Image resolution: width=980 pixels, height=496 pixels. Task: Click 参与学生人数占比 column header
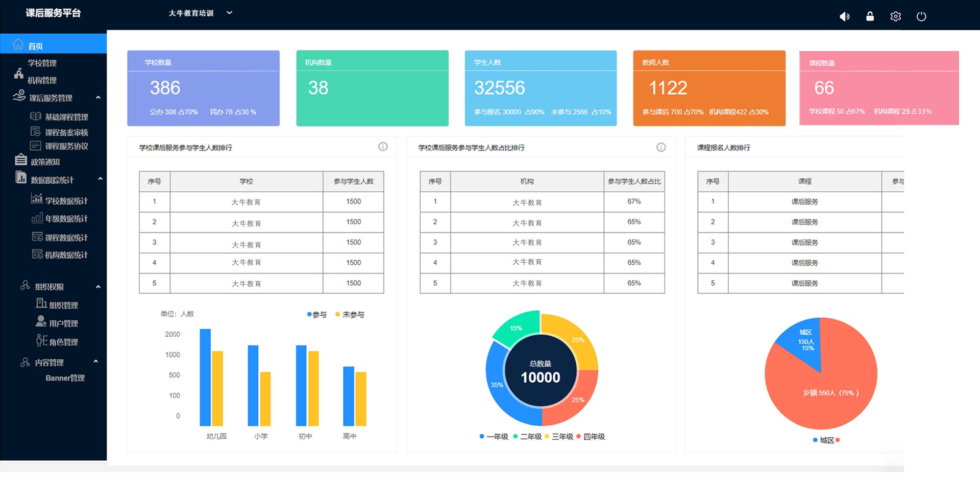point(634,181)
